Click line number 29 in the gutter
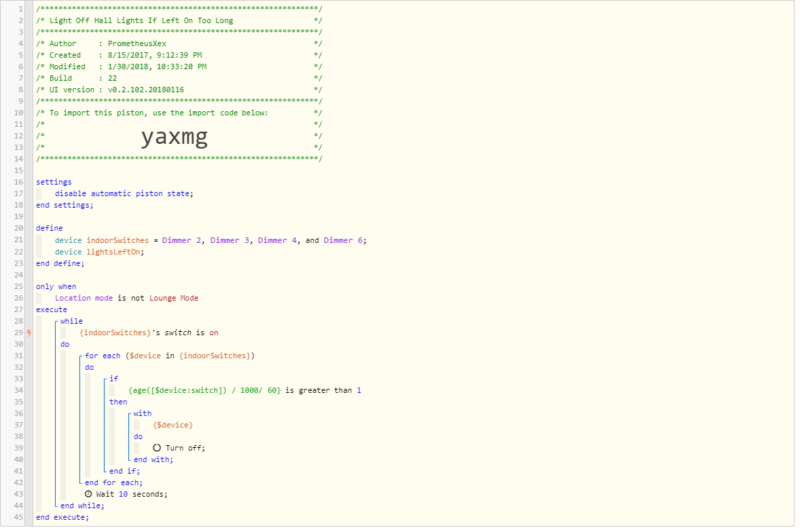The width and height of the screenshot is (800, 532). [18, 332]
